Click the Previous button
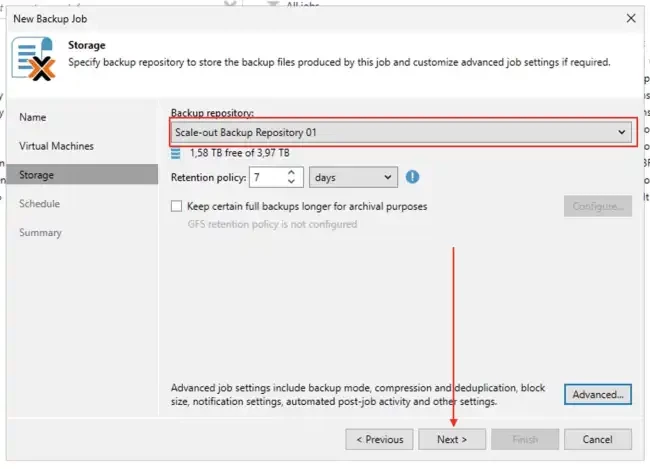 pyautogui.click(x=379, y=440)
